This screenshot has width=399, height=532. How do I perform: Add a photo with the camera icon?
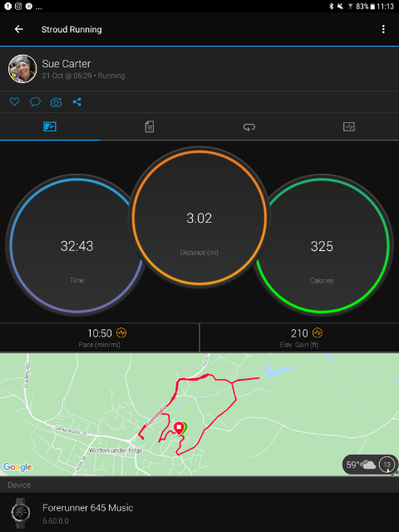57,102
